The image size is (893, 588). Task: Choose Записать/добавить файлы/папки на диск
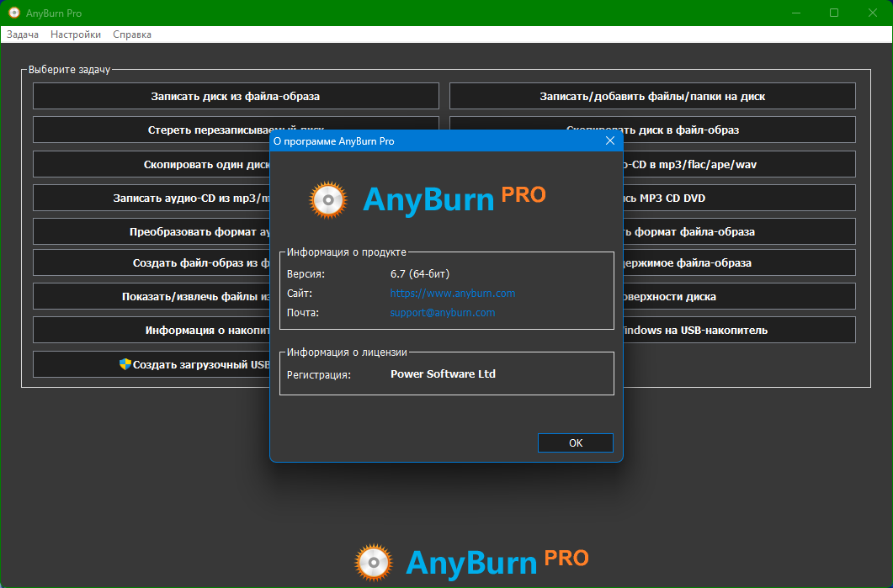coord(652,97)
